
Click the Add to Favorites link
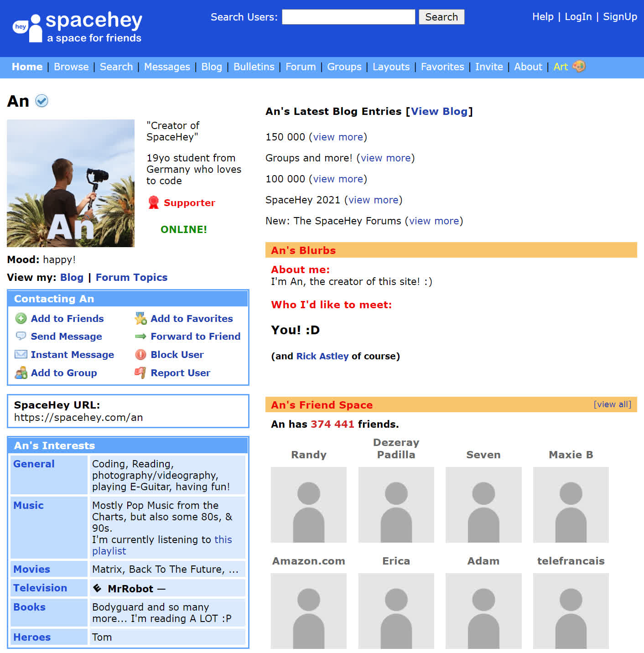[192, 318]
